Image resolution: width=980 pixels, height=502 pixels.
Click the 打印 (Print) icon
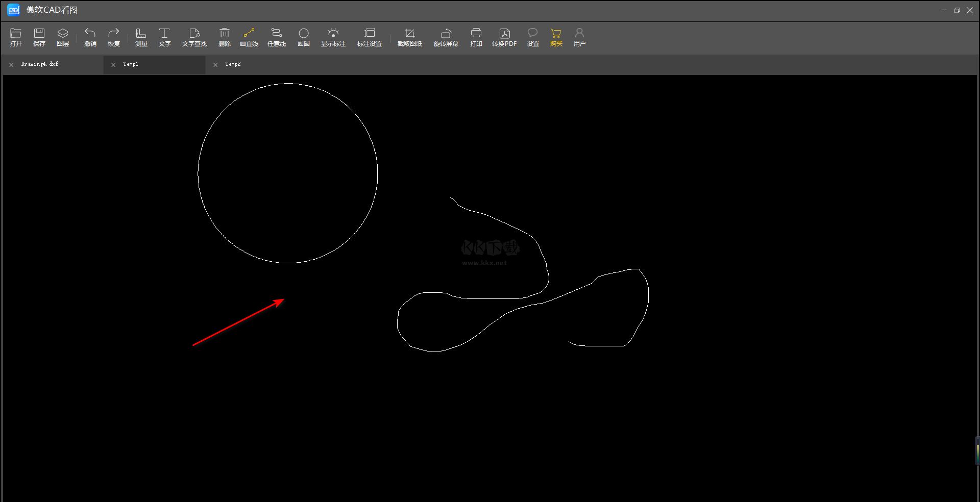tap(476, 37)
